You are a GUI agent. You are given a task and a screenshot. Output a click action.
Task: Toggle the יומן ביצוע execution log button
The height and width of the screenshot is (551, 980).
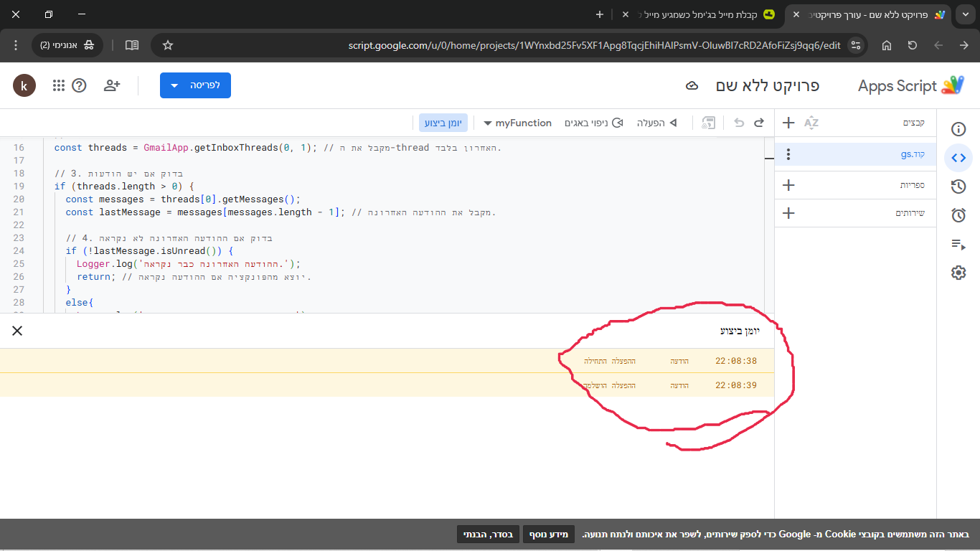click(444, 123)
